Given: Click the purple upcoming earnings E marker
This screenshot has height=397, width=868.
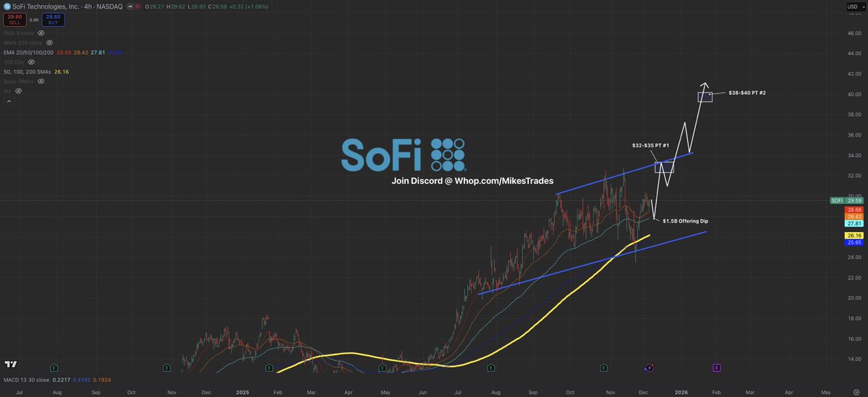Looking at the screenshot, I should pyautogui.click(x=716, y=368).
